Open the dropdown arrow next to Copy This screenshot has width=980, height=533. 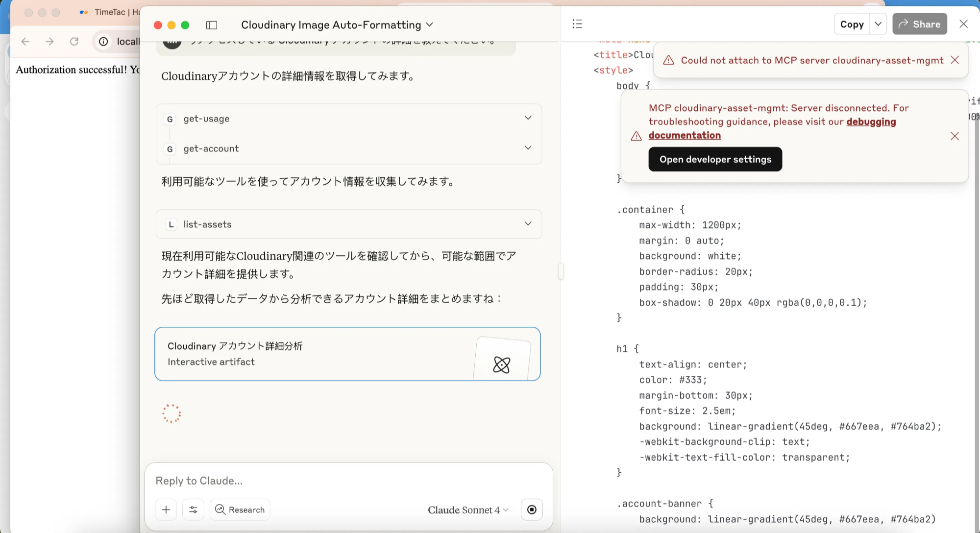click(x=878, y=24)
